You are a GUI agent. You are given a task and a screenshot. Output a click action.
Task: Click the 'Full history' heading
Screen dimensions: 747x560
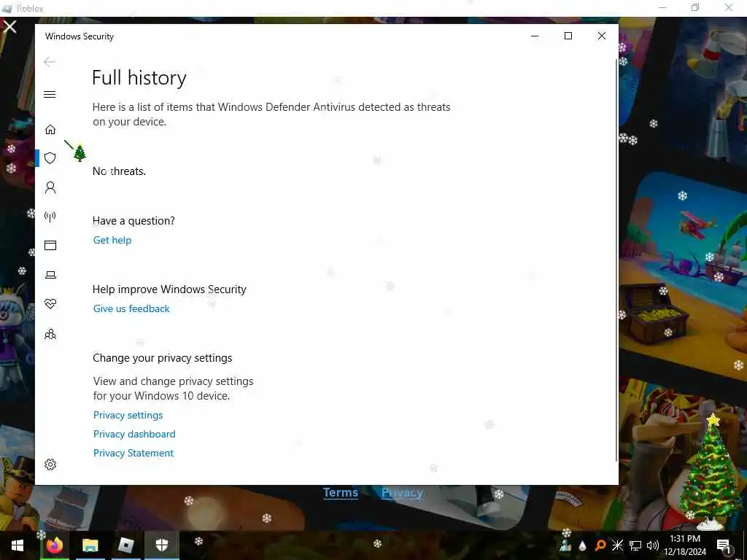click(x=139, y=78)
